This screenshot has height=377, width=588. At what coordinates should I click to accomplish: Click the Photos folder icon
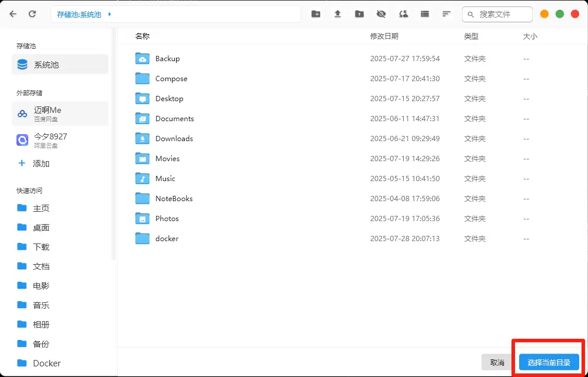pyautogui.click(x=142, y=218)
